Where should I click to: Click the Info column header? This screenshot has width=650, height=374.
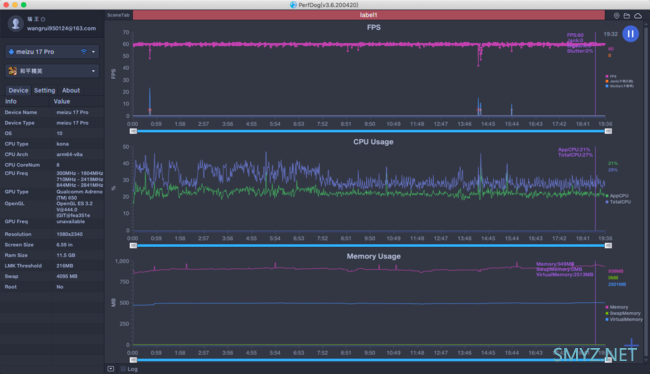click(x=11, y=101)
